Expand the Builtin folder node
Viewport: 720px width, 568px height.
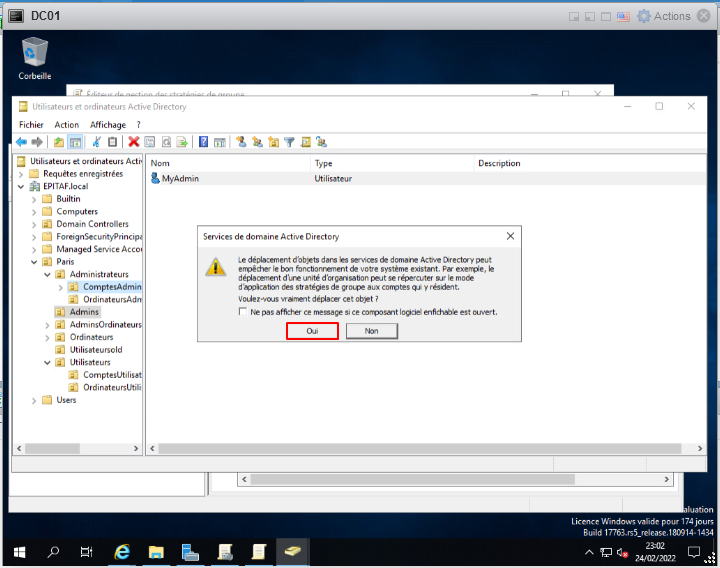pos(35,199)
